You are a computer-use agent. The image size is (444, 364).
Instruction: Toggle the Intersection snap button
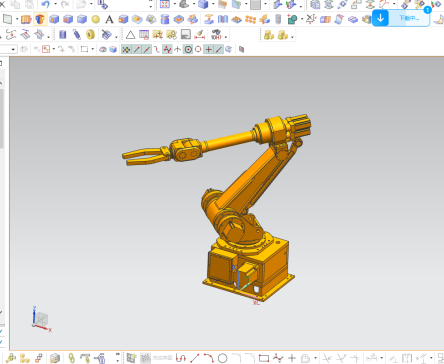(x=178, y=49)
